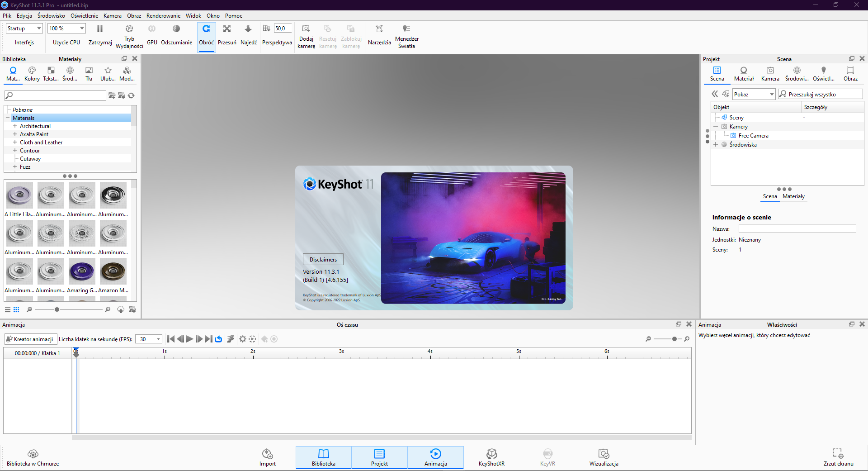Open the Pomoc menu

tap(234, 16)
